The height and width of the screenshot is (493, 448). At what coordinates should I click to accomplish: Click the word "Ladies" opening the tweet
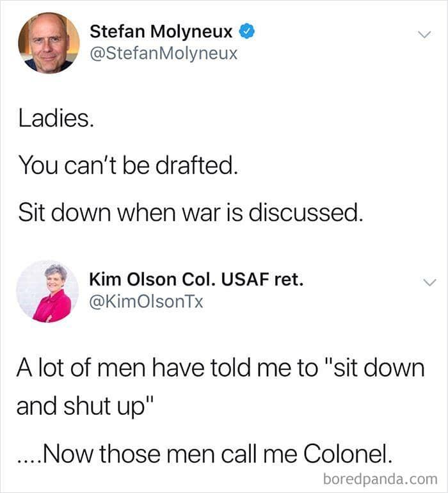(x=54, y=118)
